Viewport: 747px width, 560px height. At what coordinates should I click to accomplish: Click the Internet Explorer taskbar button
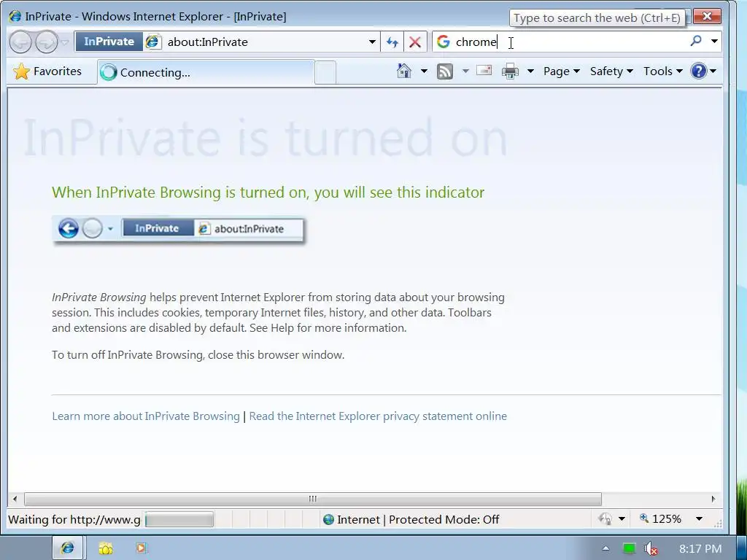click(x=67, y=548)
